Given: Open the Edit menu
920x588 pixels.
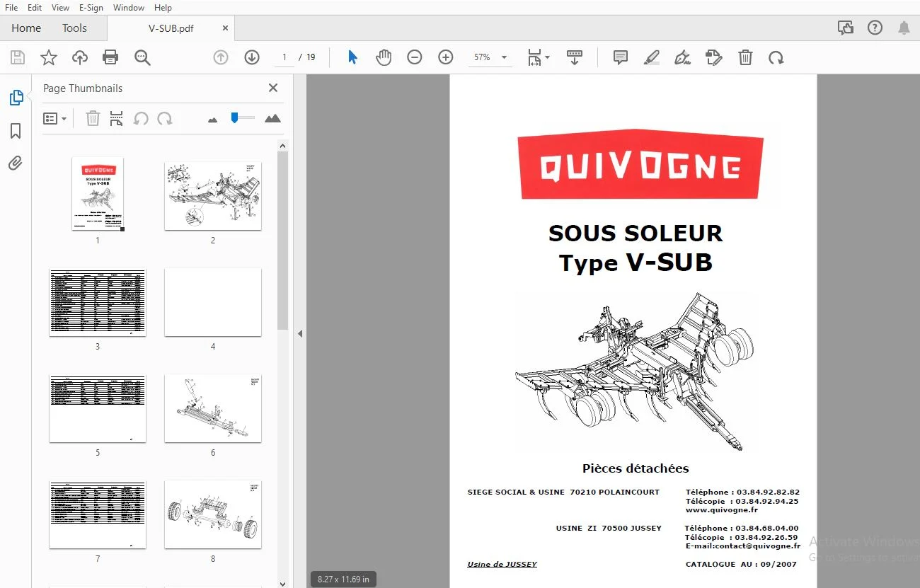Looking at the screenshot, I should [35, 8].
